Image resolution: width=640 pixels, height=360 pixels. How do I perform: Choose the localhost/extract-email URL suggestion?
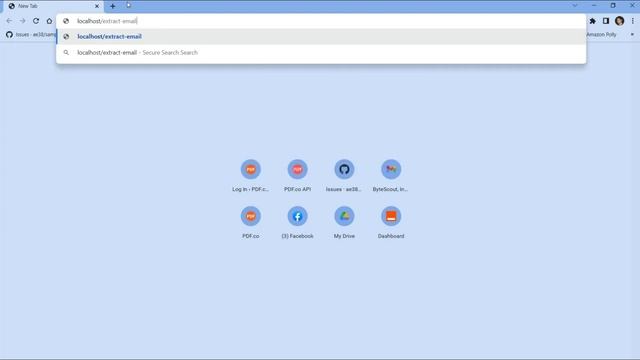321,36
